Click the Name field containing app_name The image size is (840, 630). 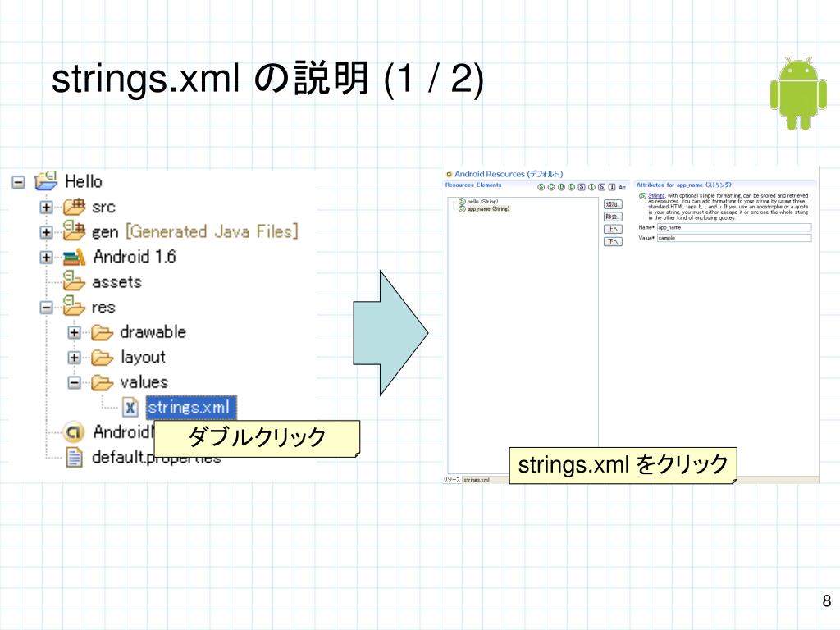tap(734, 228)
